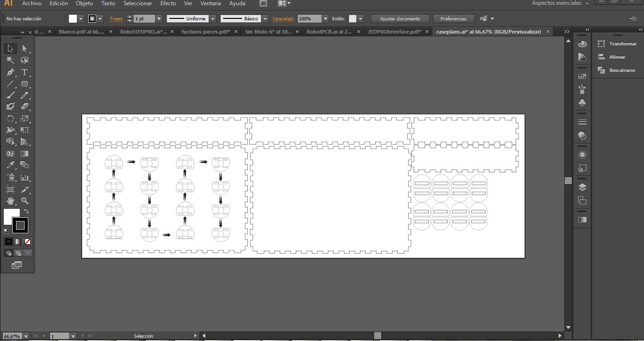This screenshot has height=341, width=644.
Task: Open the Swatches panel icon
Action: (582, 76)
